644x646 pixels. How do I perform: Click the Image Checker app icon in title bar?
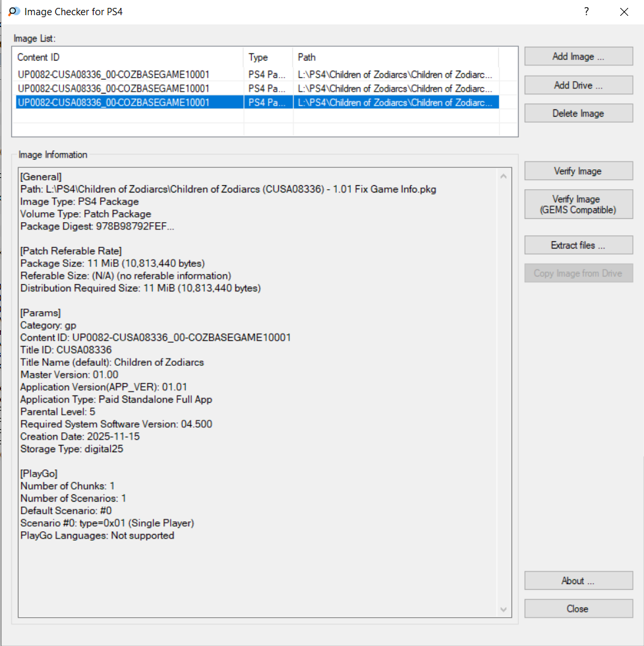tap(13, 12)
